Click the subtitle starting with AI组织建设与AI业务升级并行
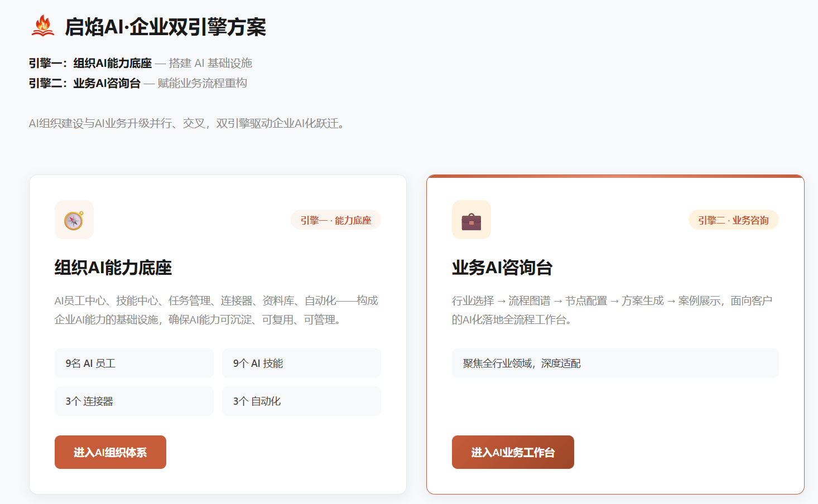This screenshot has width=818, height=504. (x=188, y=123)
